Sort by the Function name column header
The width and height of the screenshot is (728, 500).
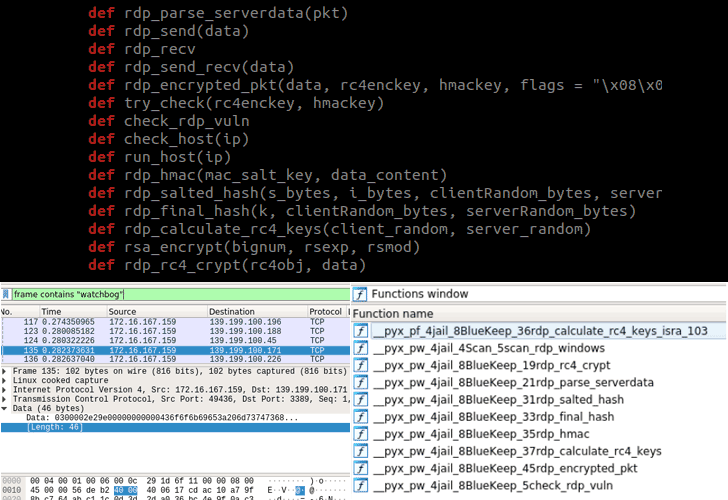click(x=539, y=314)
